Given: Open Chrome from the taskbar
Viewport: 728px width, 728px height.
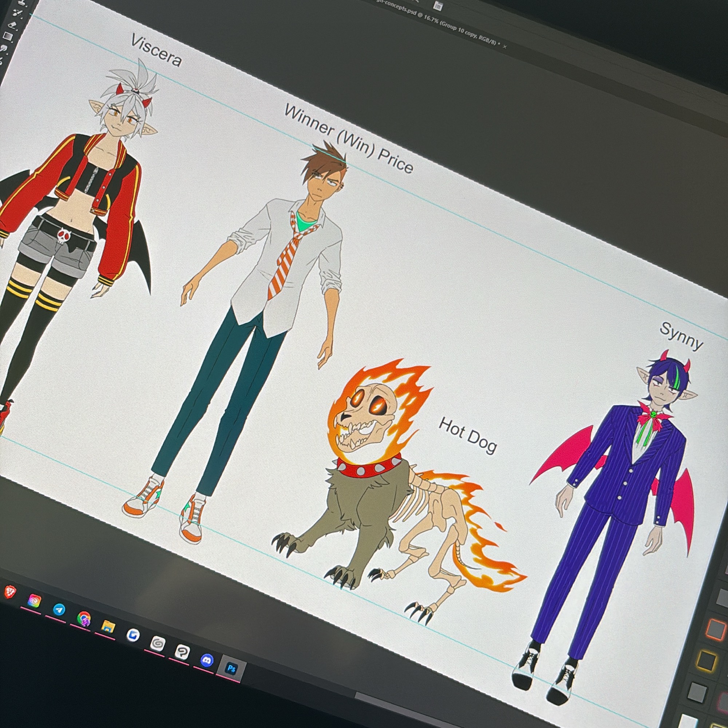Looking at the screenshot, I should coord(84,618).
